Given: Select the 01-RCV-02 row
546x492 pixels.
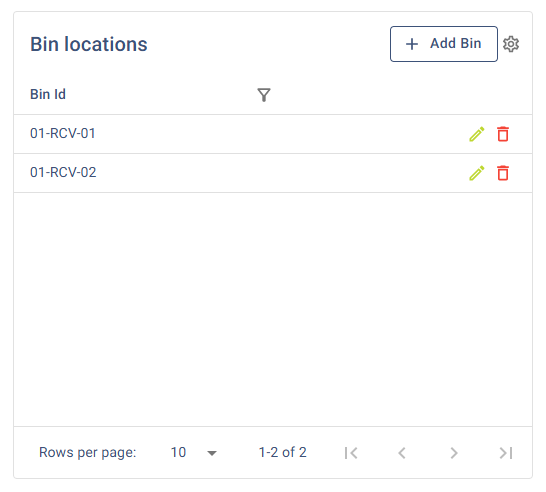Looking at the screenshot, I should [273, 173].
